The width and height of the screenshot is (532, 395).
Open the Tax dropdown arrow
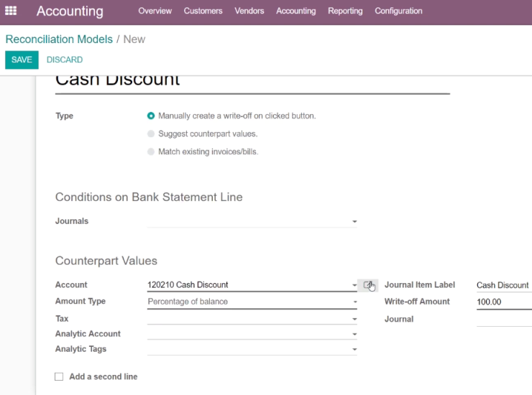[354, 319]
